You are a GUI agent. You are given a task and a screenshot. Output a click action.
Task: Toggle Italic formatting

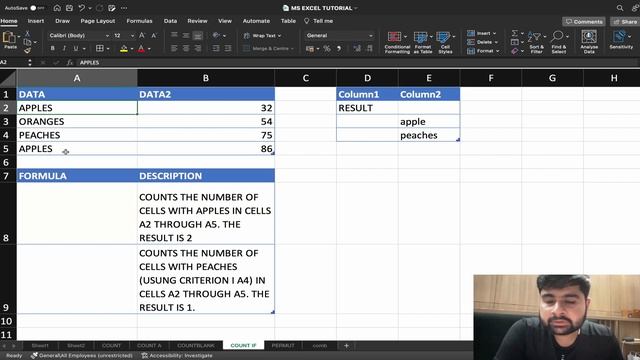click(64, 49)
